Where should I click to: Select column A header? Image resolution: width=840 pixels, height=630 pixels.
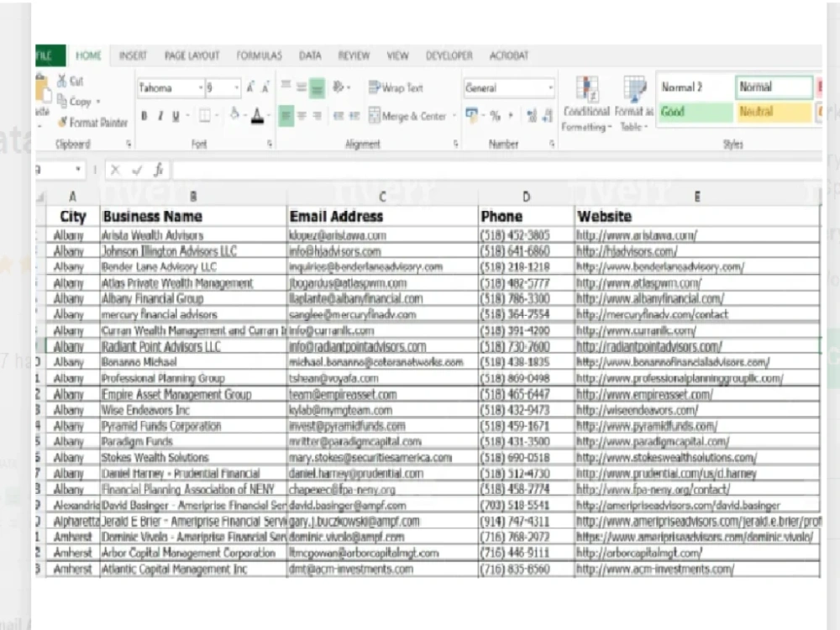(x=73, y=197)
